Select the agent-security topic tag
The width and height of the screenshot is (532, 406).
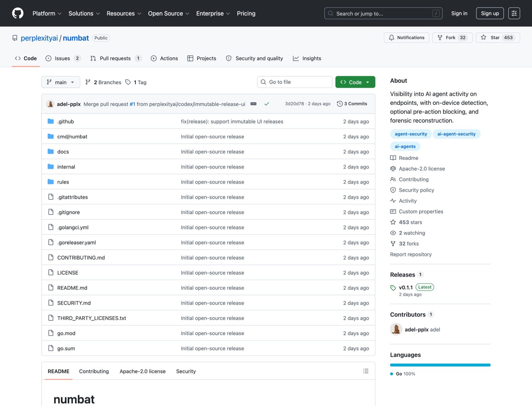pyautogui.click(x=411, y=134)
